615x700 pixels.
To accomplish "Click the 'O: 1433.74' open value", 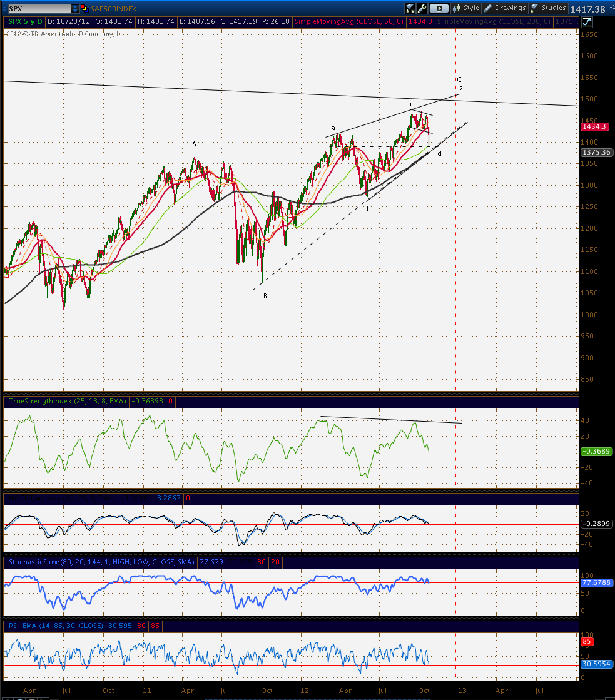I will [x=114, y=21].
